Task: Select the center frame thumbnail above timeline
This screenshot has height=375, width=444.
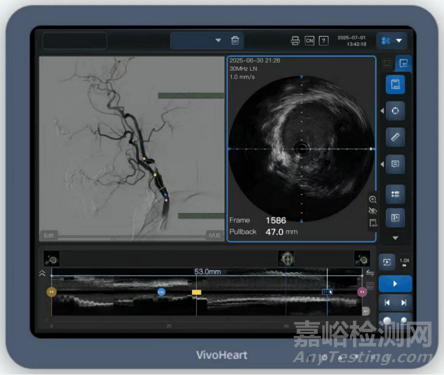Action: coord(286,259)
